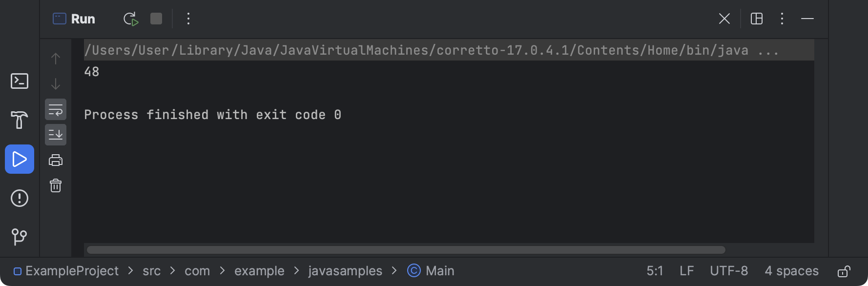Open Run toolbar more actions menu
The width and height of the screenshot is (868, 286).
tap(188, 19)
